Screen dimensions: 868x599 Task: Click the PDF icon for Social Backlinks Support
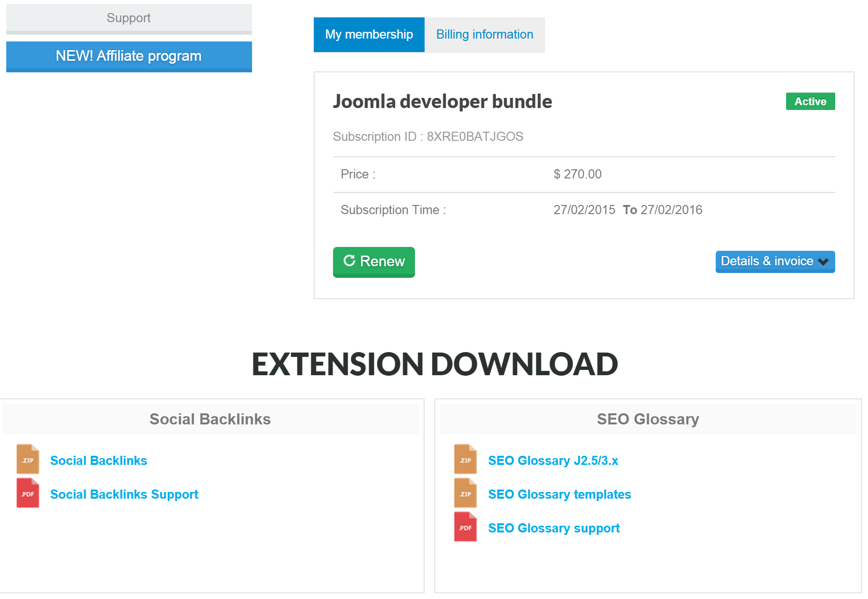pos(28,493)
